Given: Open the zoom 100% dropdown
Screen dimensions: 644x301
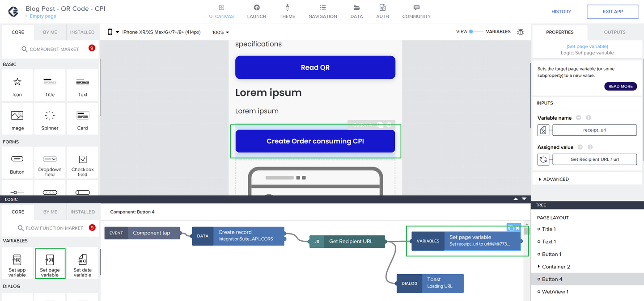Looking at the screenshot, I should (x=221, y=33).
